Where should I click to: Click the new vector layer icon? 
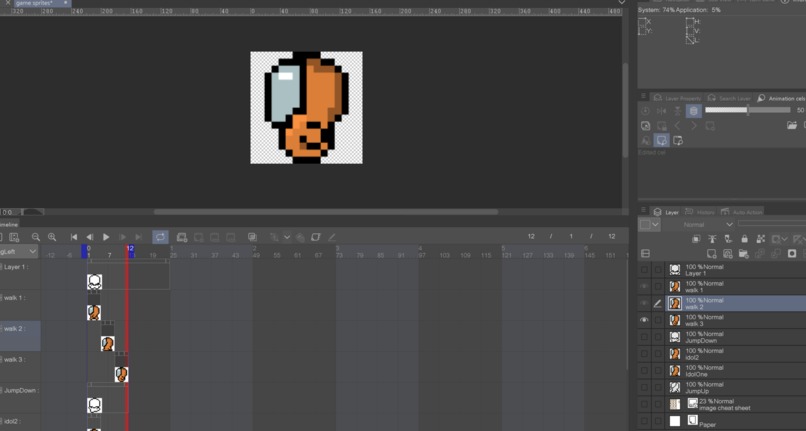click(x=728, y=254)
